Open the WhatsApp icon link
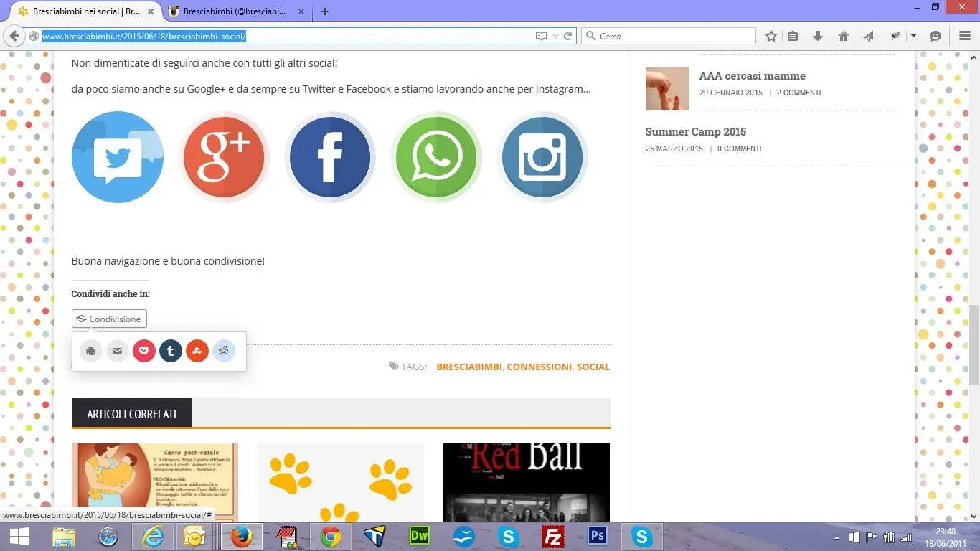Image resolution: width=980 pixels, height=551 pixels. [x=436, y=157]
